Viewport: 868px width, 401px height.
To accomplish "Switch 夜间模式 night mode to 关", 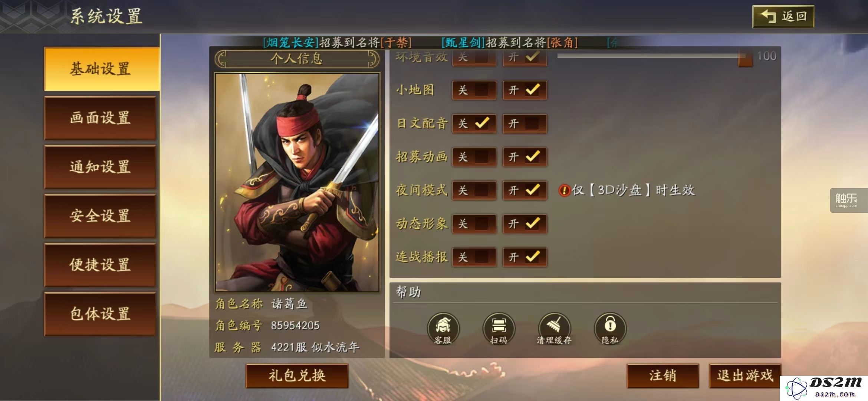I will [474, 190].
